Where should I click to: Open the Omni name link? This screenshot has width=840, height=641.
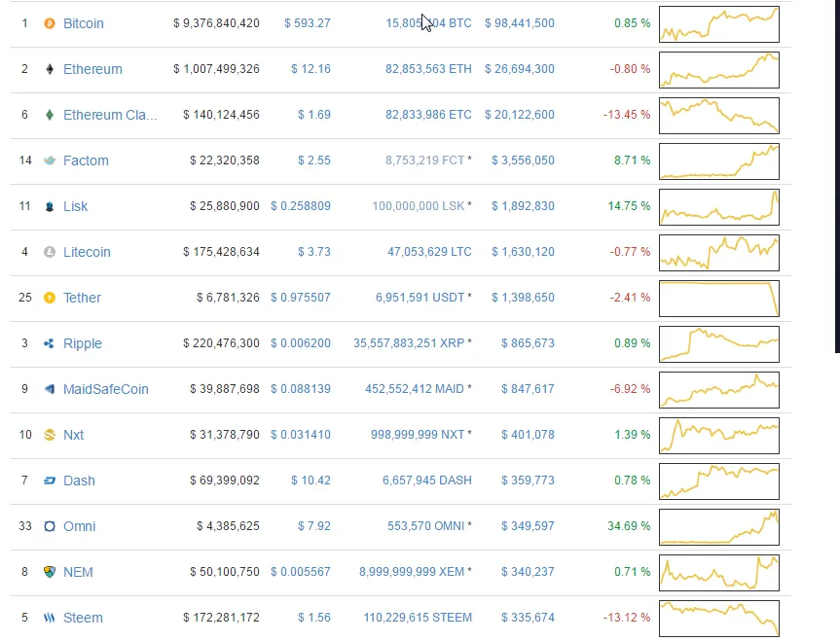[x=79, y=526]
